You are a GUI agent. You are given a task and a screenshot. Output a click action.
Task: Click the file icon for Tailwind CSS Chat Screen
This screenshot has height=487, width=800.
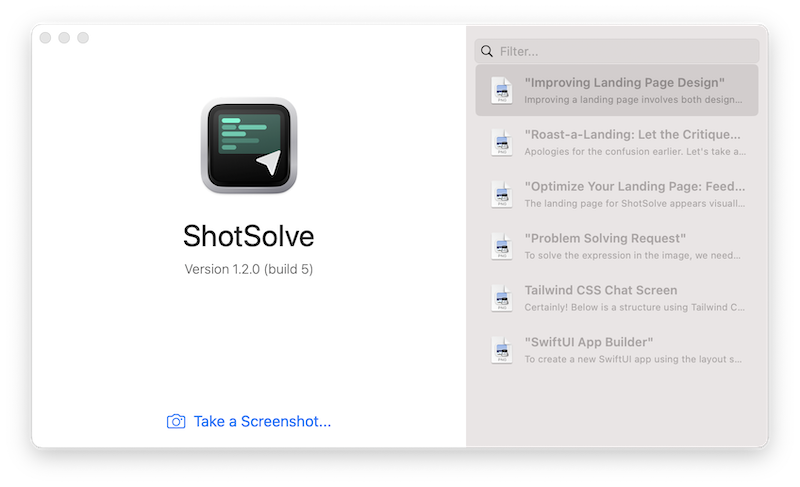[x=501, y=298]
